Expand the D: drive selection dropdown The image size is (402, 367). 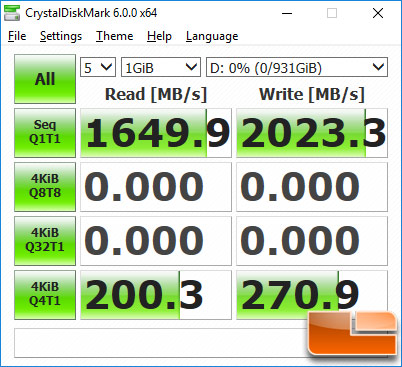297,67
